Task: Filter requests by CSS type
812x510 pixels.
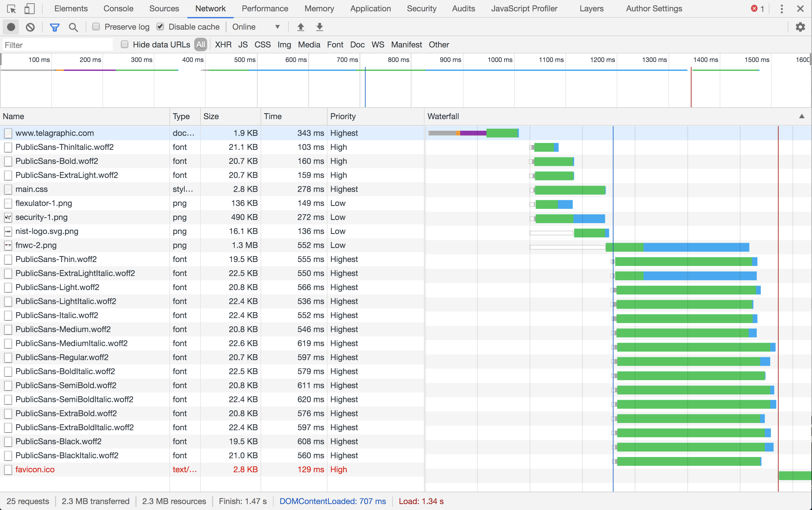Action: pos(262,45)
